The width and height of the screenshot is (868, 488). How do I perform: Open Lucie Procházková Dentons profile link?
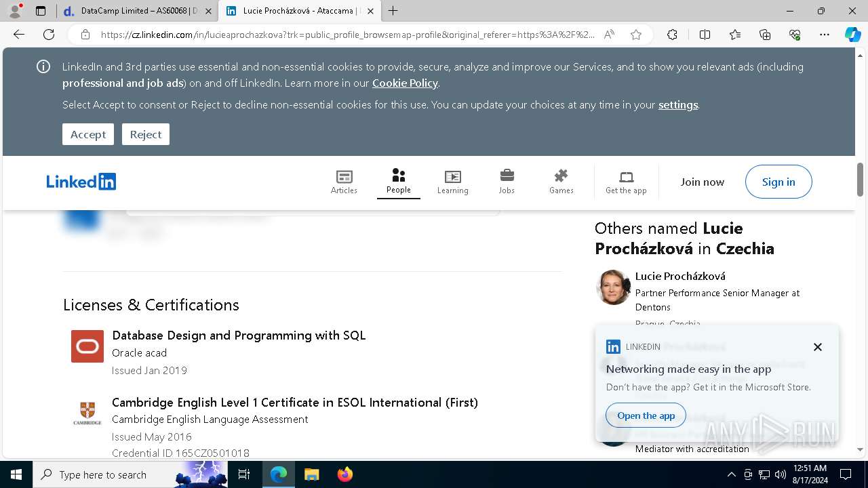click(680, 276)
